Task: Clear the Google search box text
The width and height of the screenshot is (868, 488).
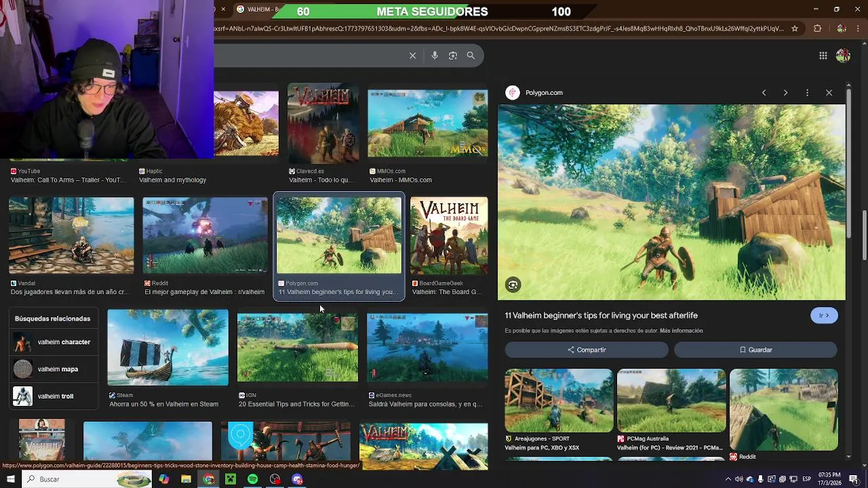Action: coord(412,56)
